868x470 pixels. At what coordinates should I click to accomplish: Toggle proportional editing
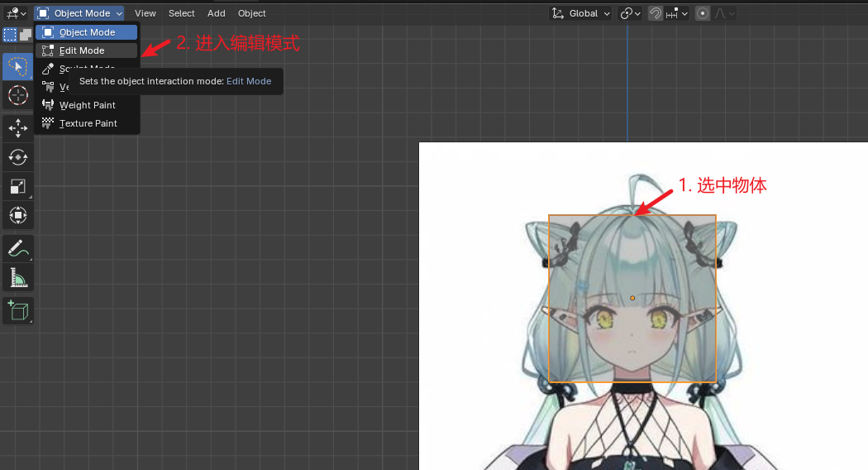click(703, 13)
